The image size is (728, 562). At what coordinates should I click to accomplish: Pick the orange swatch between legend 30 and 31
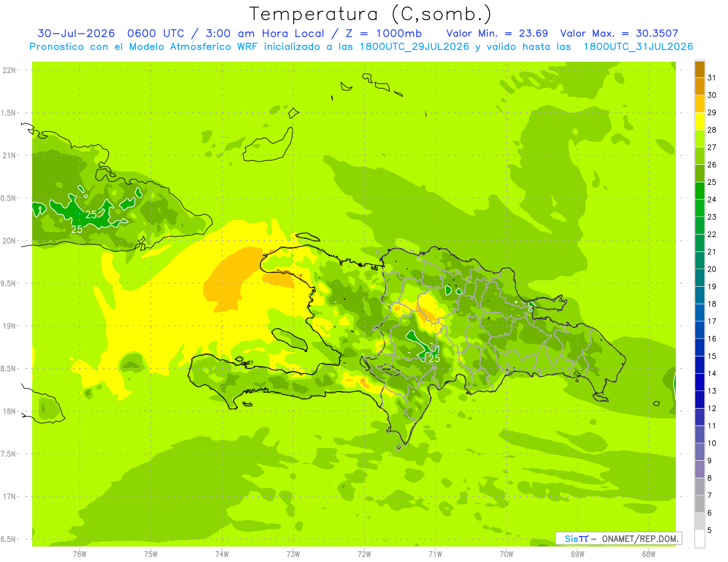click(699, 86)
